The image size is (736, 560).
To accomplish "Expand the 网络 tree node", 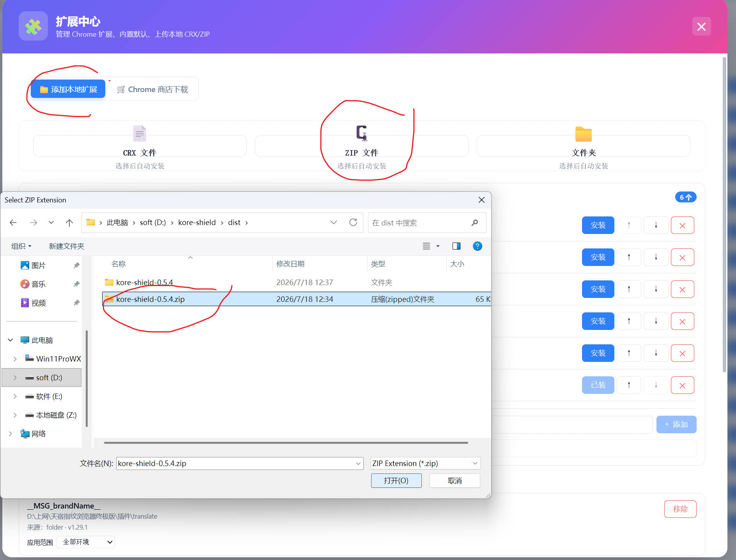I will tap(11, 434).
